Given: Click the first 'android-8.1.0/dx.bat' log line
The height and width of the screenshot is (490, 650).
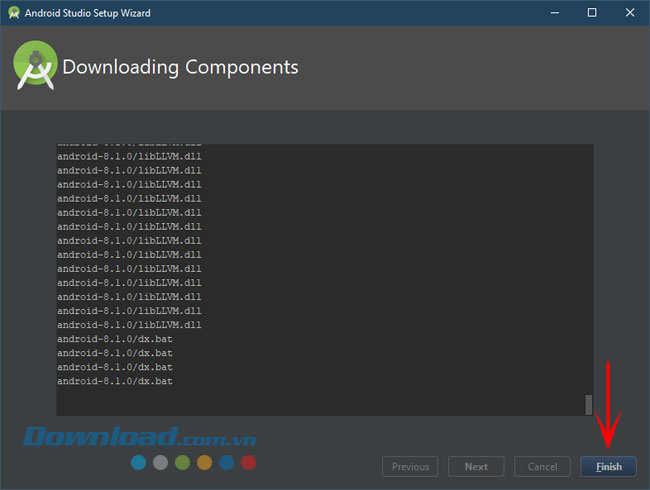Looking at the screenshot, I should tap(115, 339).
